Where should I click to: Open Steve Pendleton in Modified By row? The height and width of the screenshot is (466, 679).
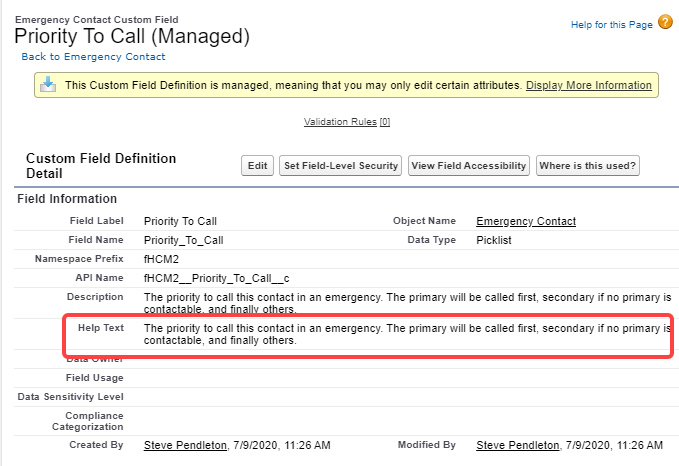click(x=518, y=444)
